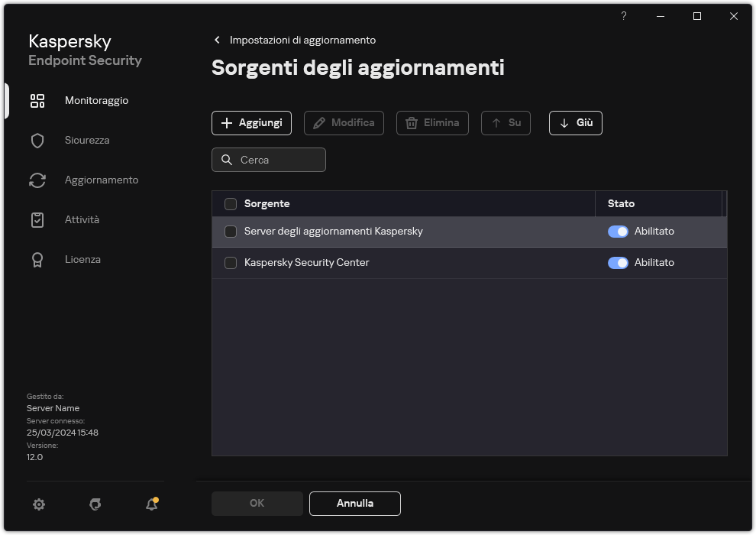Enable the Server degli aggiornamenti Kaspersky toggle
Screen dimensions: 756x535
pyautogui.click(x=617, y=231)
